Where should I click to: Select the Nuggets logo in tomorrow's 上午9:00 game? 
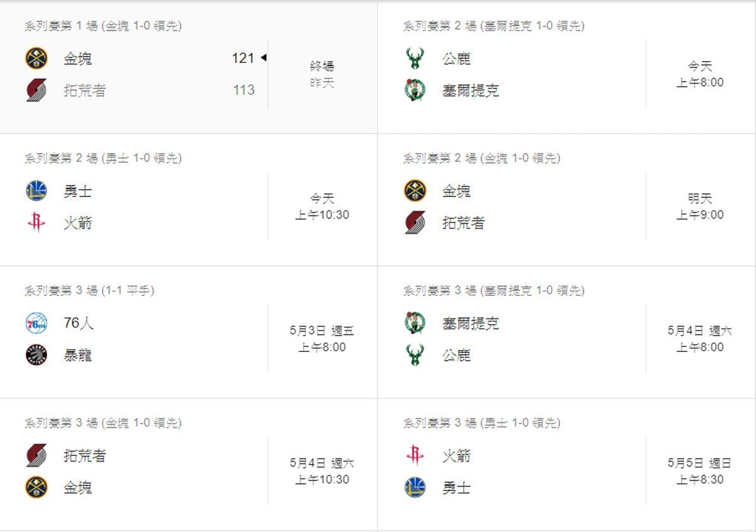415,191
